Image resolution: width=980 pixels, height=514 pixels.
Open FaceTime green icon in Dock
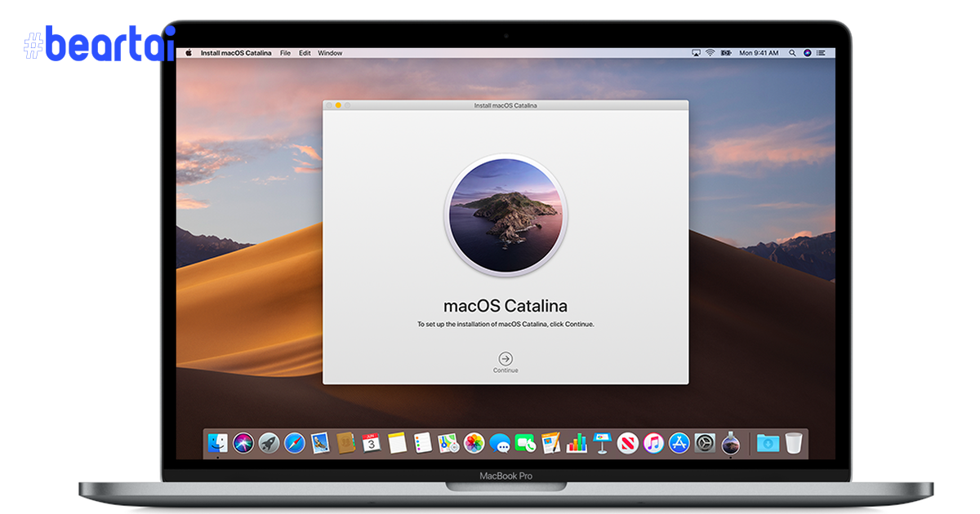click(x=524, y=443)
